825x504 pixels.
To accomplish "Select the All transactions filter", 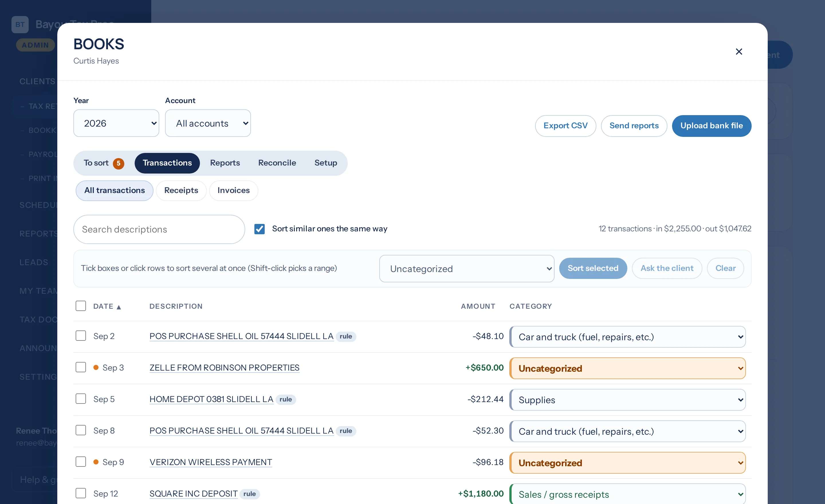I will (115, 190).
